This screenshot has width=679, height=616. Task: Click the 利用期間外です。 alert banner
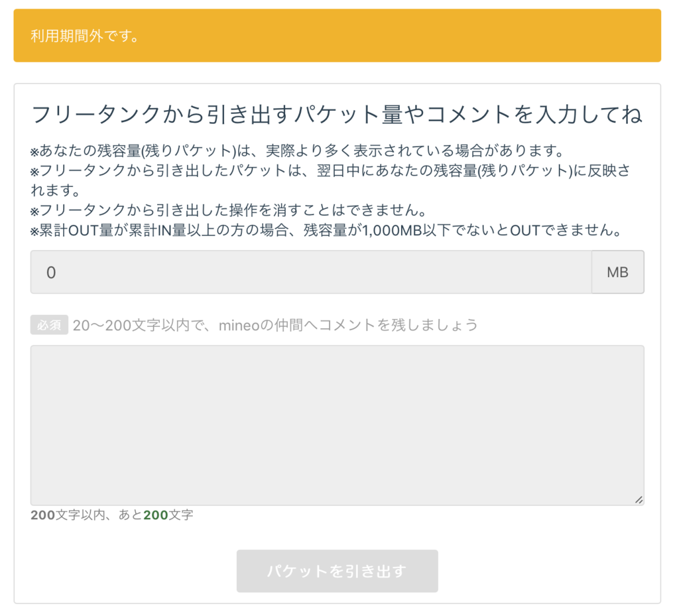coord(338,36)
